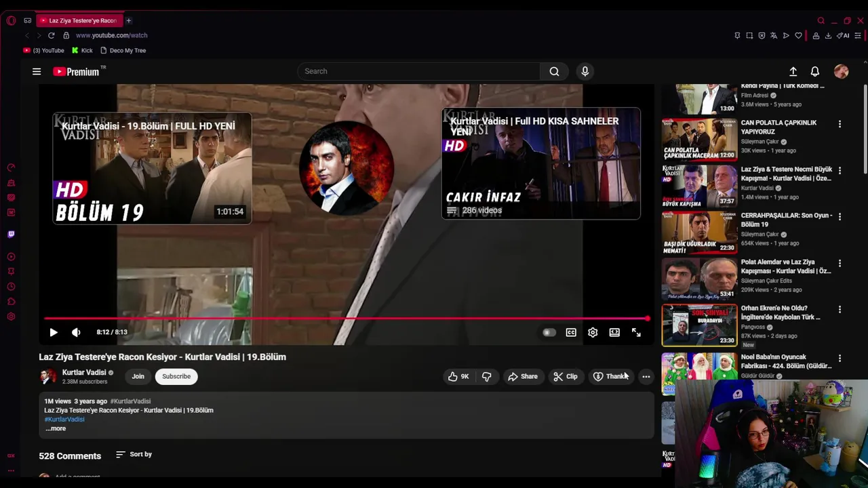This screenshot has width=868, height=488.
Task: Open the sidebar three-dots more menu
Action: [11, 470]
